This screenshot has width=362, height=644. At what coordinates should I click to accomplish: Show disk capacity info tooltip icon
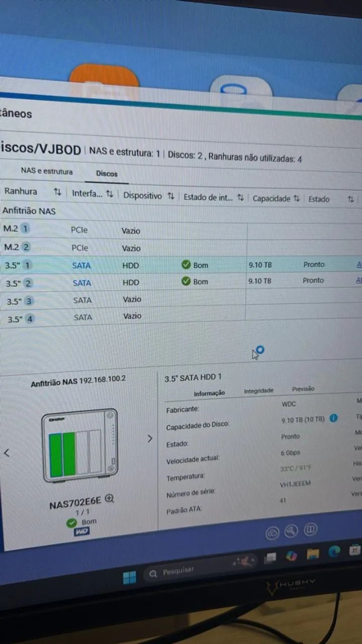pos(333,418)
